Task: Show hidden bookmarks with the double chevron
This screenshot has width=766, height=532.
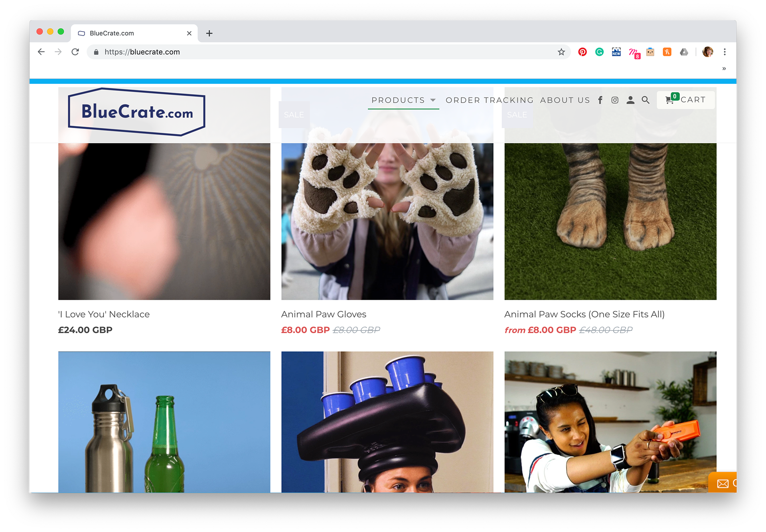Action: [x=724, y=69]
